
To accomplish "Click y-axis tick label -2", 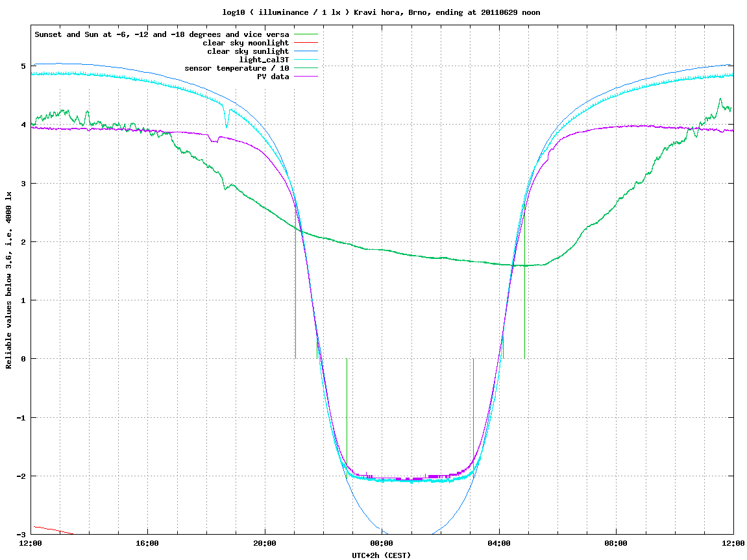I will click(21, 476).
